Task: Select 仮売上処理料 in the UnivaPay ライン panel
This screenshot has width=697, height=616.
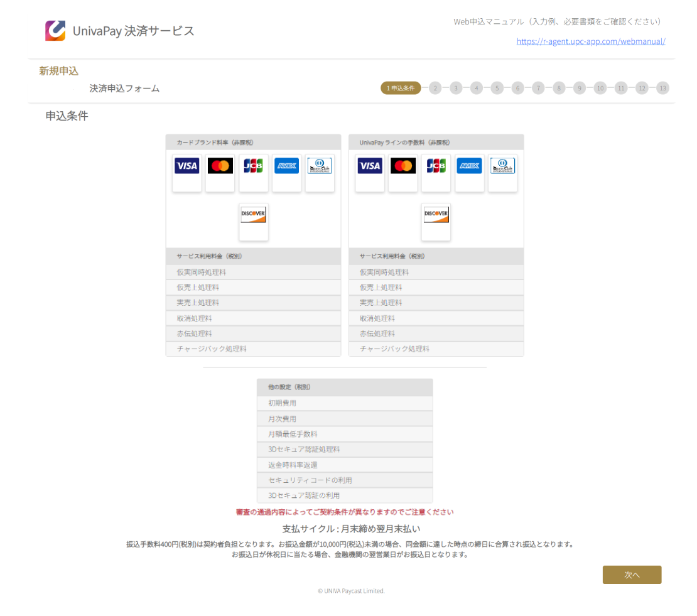Action: 436,288
